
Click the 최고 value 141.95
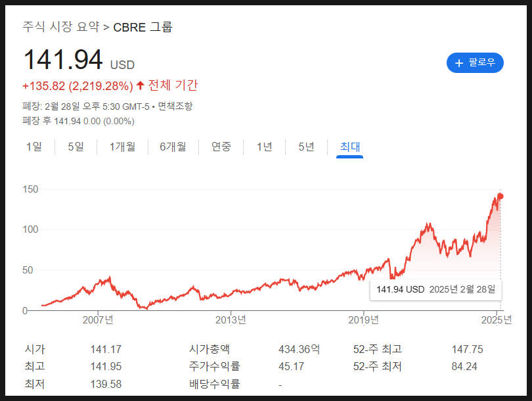[x=106, y=366]
